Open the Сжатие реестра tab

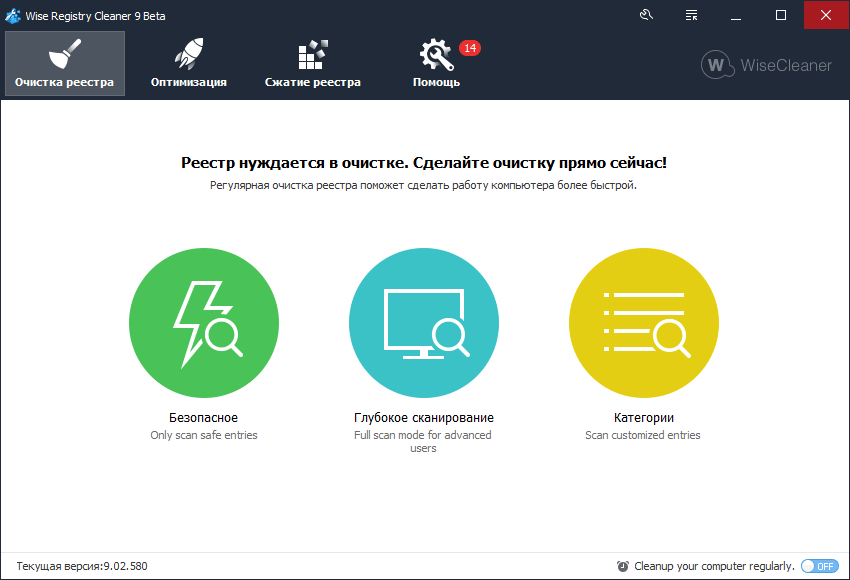tap(313, 63)
